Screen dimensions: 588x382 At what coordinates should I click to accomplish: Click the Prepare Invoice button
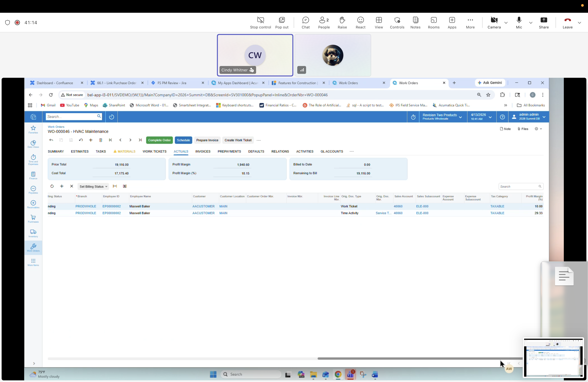(x=207, y=140)
